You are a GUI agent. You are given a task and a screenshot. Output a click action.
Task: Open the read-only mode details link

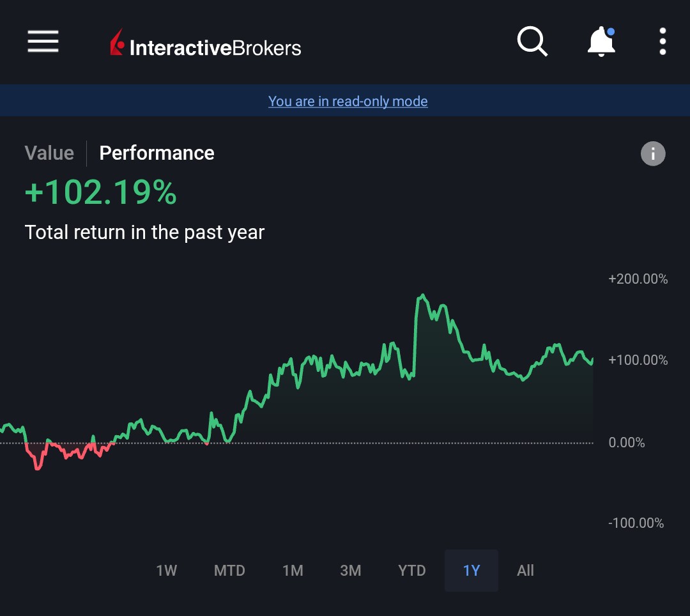coord(348,101)
